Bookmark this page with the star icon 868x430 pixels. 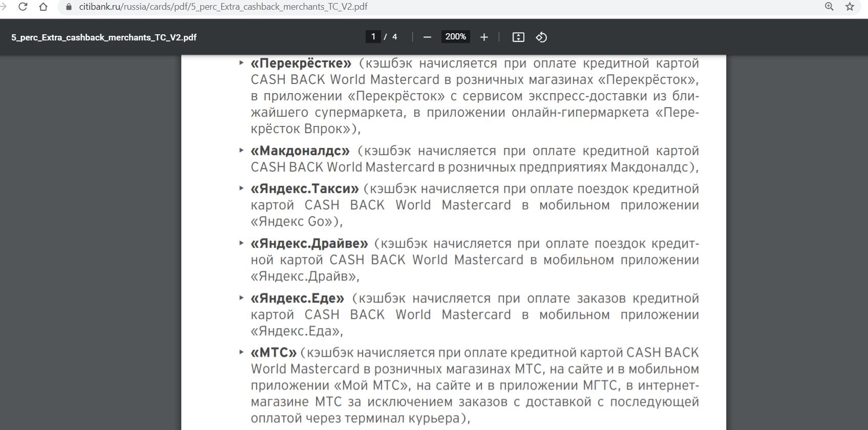(850, 7)
